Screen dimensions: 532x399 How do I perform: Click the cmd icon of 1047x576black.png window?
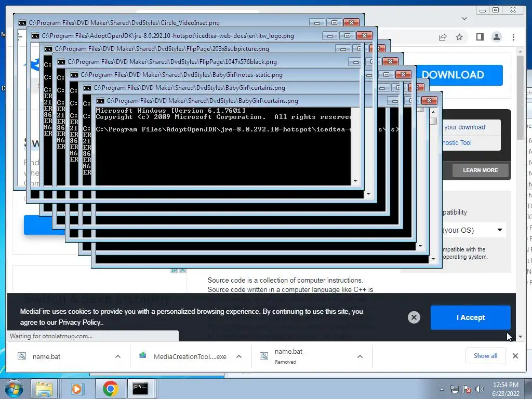[61, 62]
